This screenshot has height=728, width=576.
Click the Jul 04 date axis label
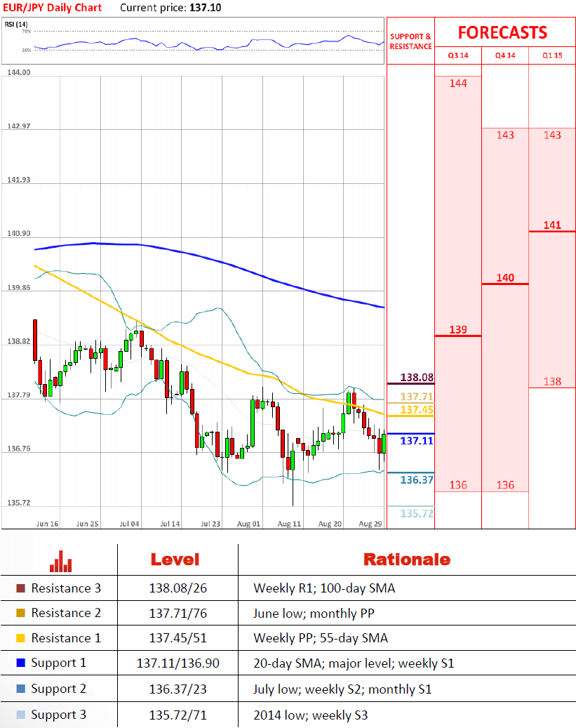pos(129,524)
